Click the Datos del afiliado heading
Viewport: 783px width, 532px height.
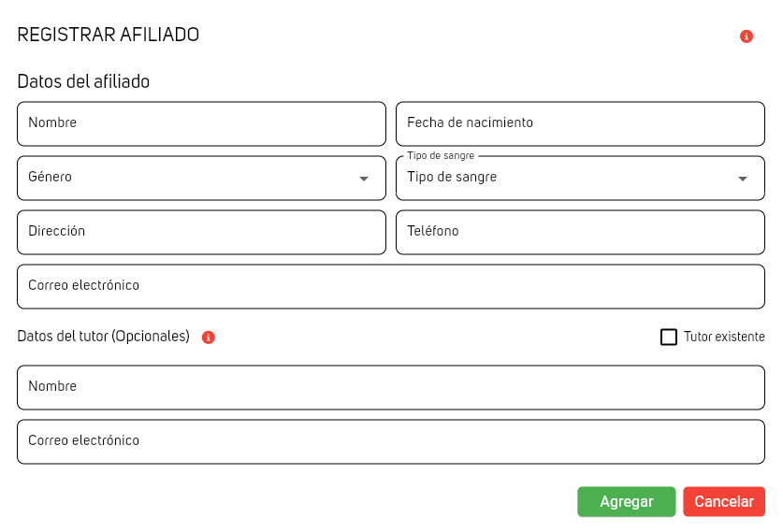click(x=83, y=81)
